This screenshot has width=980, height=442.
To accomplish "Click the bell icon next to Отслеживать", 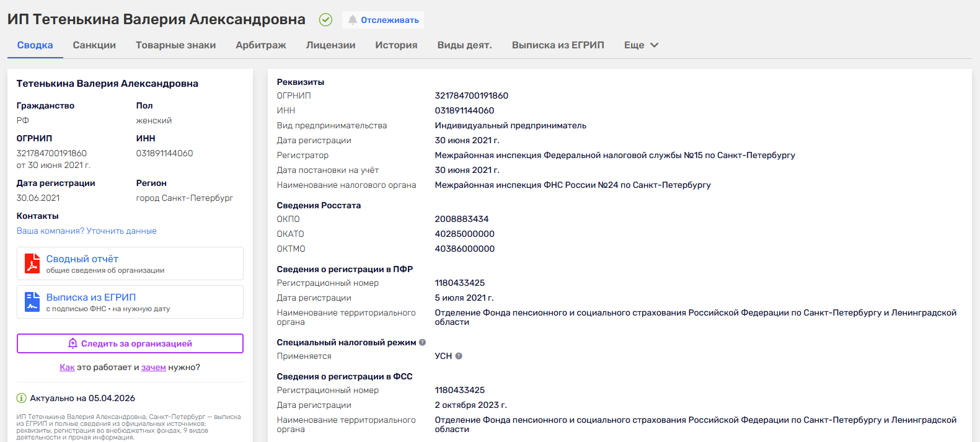I will point(353,20).
